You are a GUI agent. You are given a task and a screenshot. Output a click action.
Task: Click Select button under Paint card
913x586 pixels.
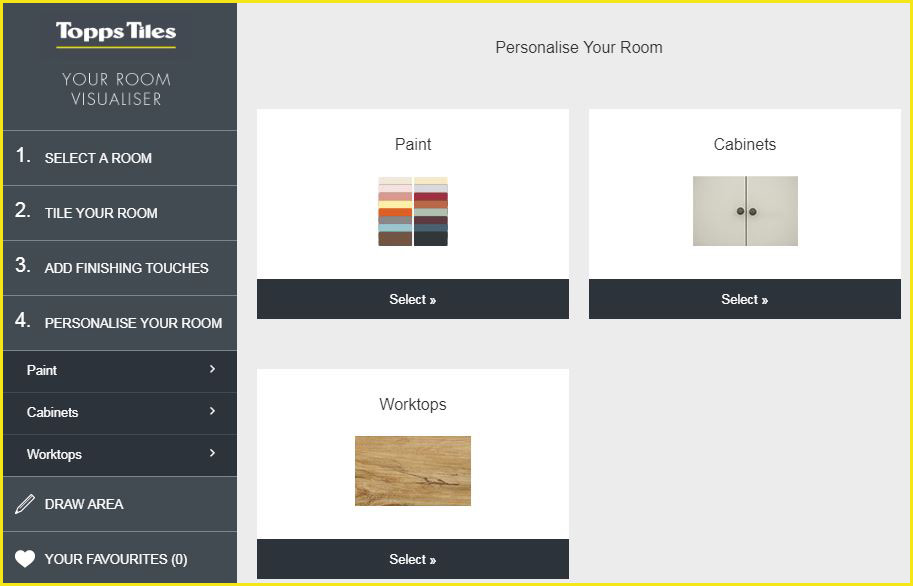tap(413, 299)
